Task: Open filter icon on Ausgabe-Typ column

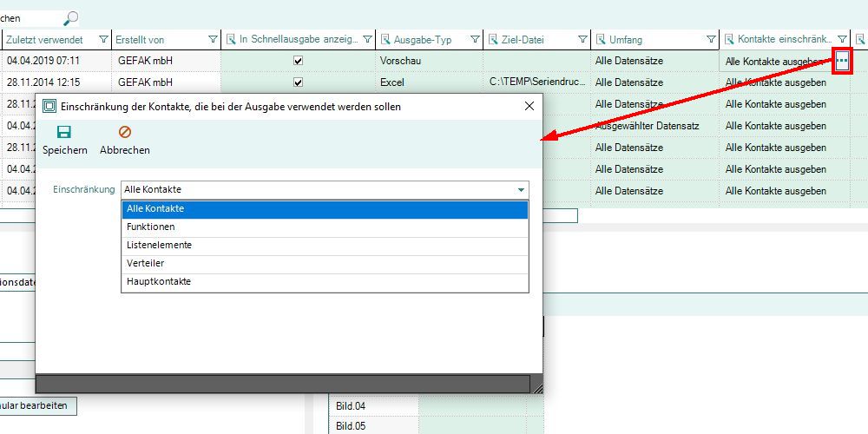Action: (x=475, y=40)
